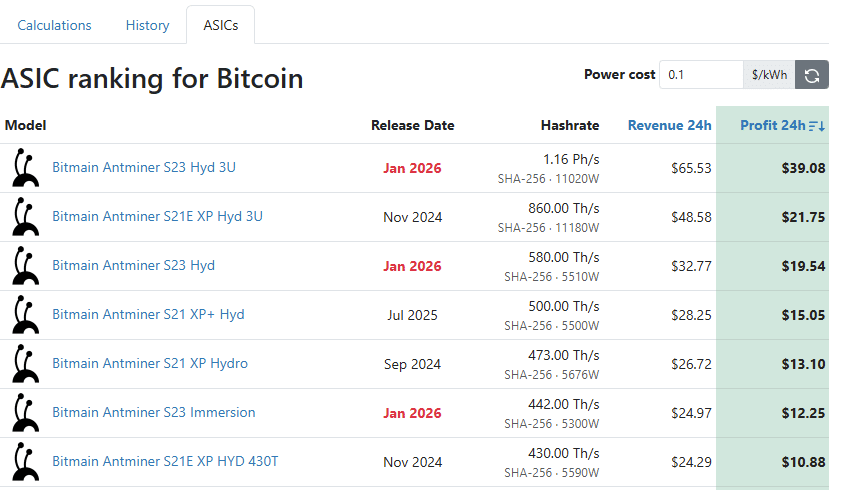The height and width of the screenshot is (490, 844).
Task: Click the Model column header
Action: [x=25, y=125]
